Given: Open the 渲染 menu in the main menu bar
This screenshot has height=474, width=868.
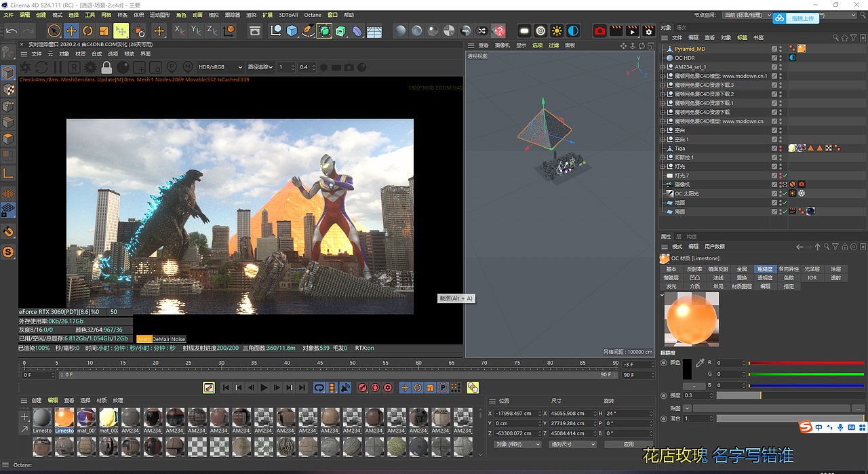Looking at the screenshot, I should click(x=251, y=15).
